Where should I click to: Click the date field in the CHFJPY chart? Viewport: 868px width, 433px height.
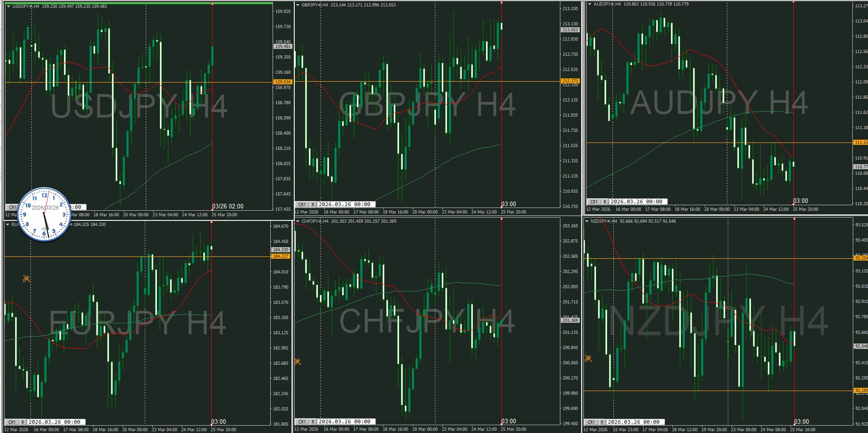point(346,421)
